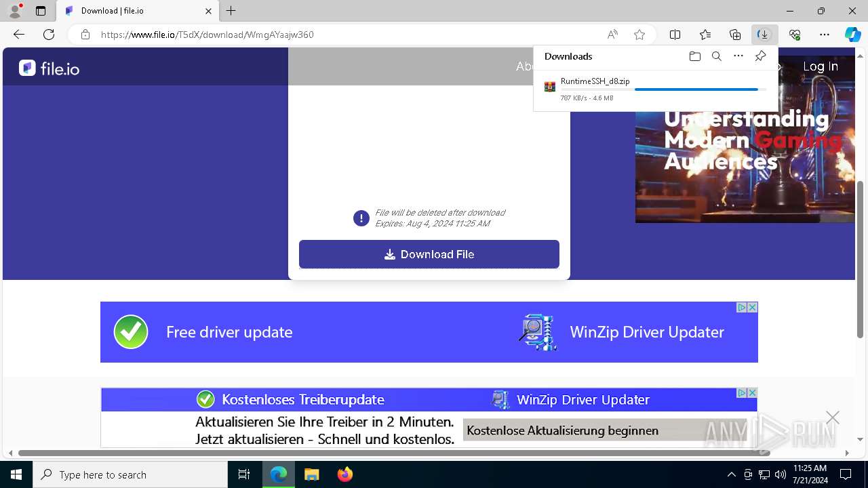This screenshot has height=488, width=868.
Task: Add a new browser tab
Action: tap(231, 11)
